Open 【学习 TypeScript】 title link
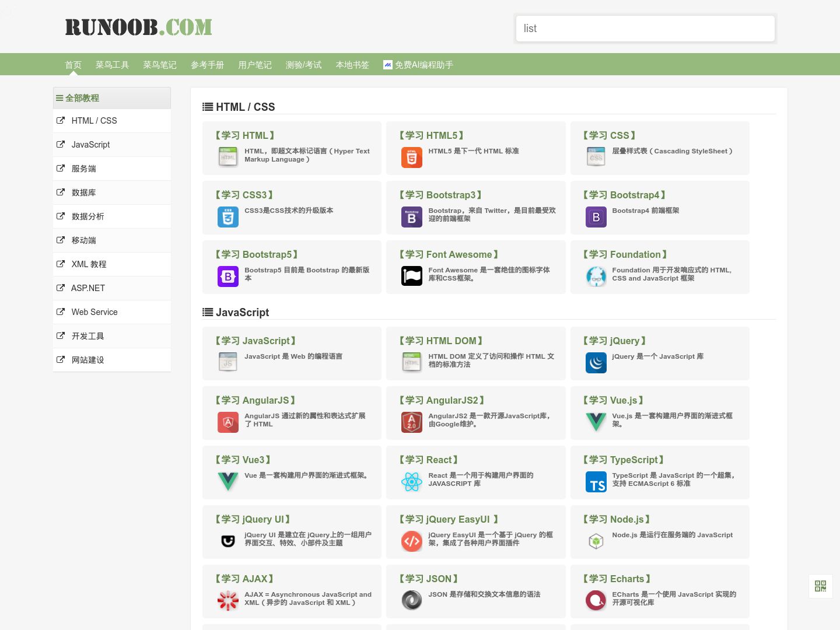840x630 pixels. tap(624, 460)
